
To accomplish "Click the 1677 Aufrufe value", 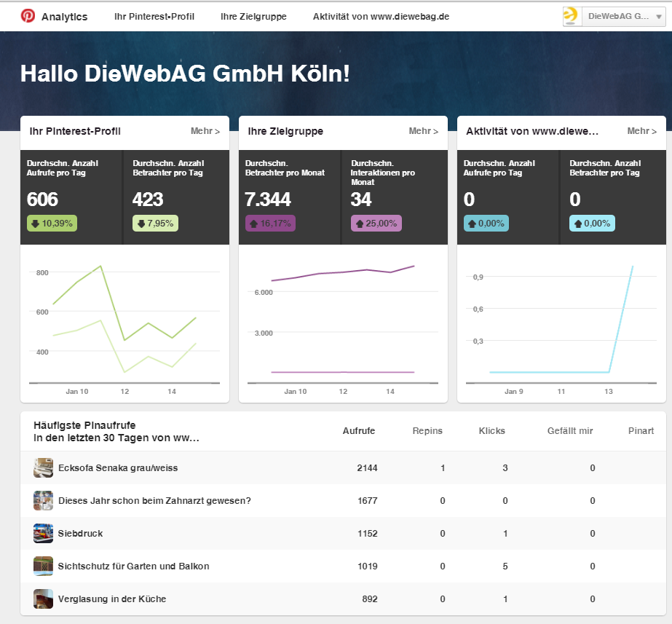I will [367, 500].
